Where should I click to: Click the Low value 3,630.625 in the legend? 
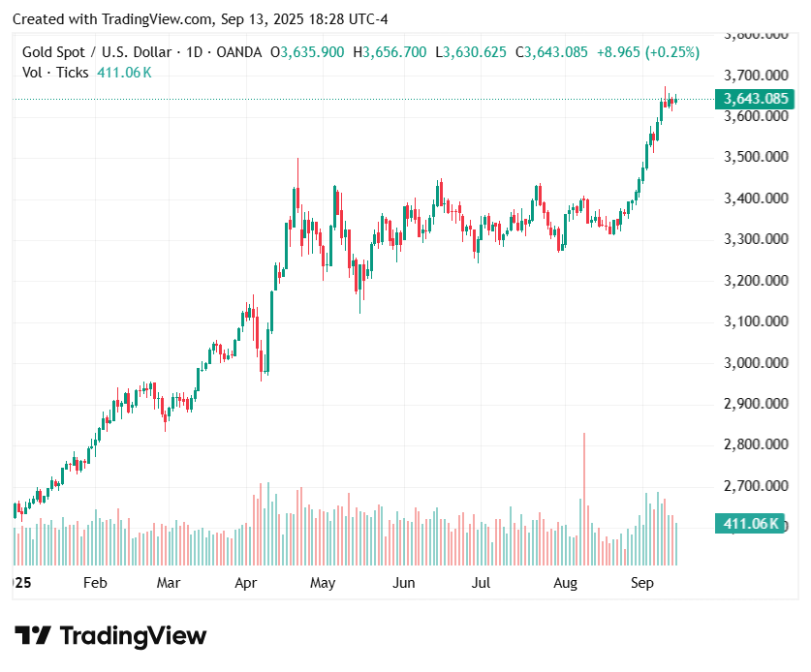pyautogui.click(x=475, y=52)
